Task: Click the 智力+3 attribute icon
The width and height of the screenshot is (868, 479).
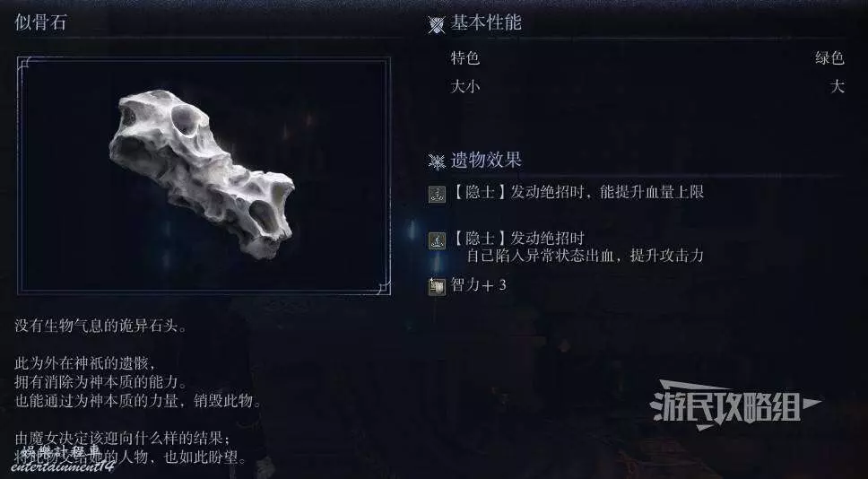Action: point(437,286)
